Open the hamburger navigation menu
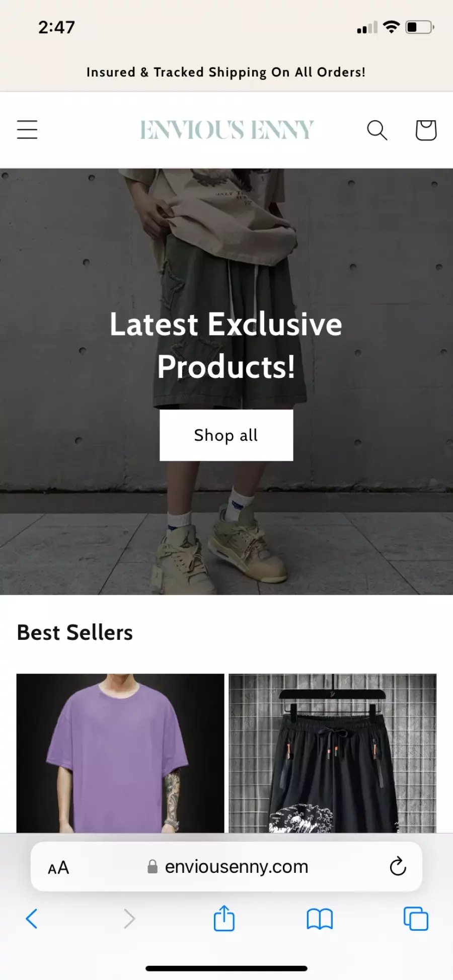The width and height of the screenshot is (453, 980). 27,130
